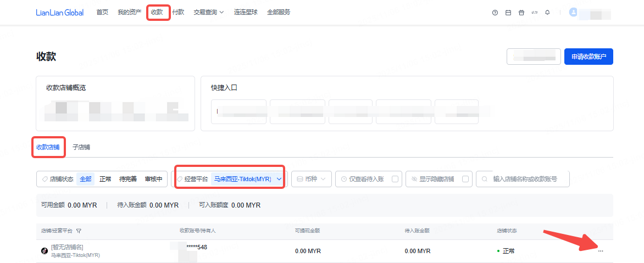Filter store status by 正常
The image size is (644, 263).
point(105,180)
